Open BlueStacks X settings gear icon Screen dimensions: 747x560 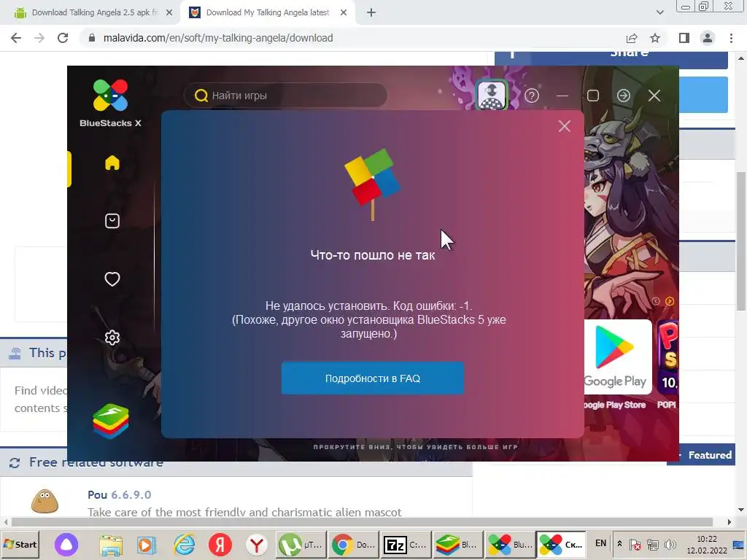click(x=112, y=338)
